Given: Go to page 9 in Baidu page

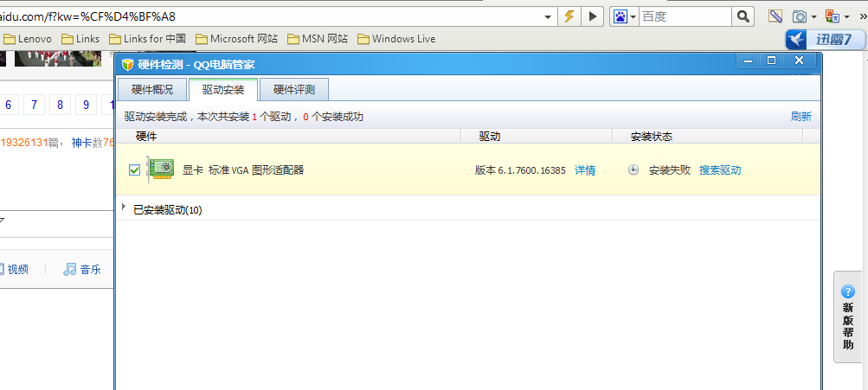Looking at the screenshot, I should [86, 105].
